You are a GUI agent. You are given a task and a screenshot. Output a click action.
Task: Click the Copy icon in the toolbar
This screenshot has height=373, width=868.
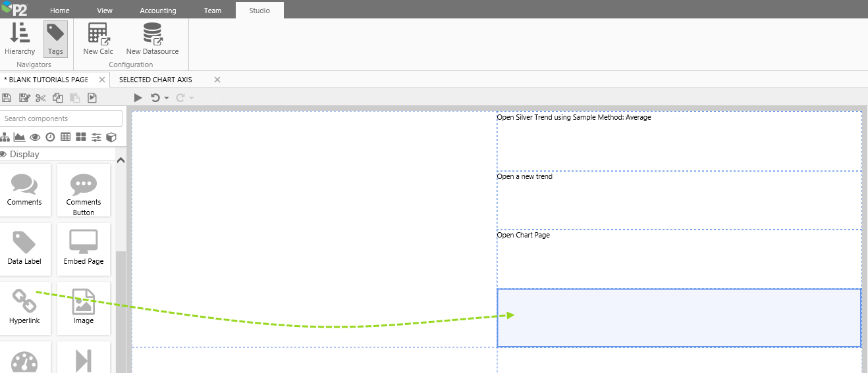tap(58, 98)
